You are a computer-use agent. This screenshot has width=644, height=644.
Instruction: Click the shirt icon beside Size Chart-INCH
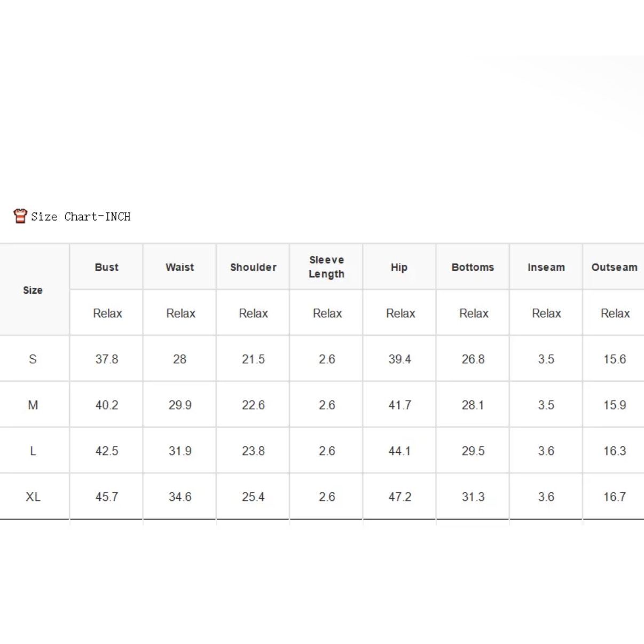pyautogui.click(x=20, y=216)
